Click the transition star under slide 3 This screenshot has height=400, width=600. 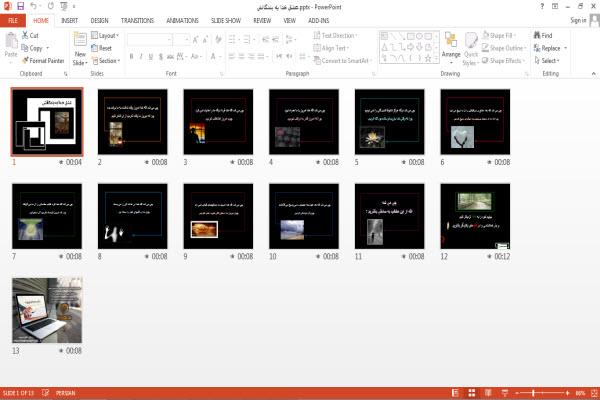(x=232, y=162)
